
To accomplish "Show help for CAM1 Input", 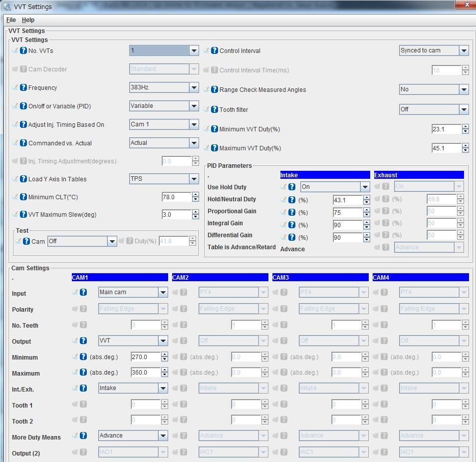I will (83, 292).
